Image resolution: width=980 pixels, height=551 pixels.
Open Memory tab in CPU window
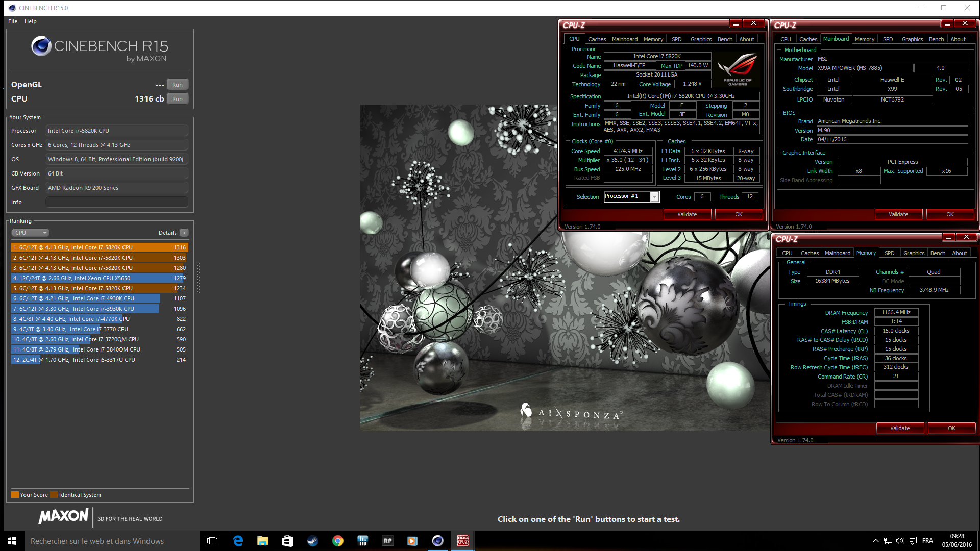653,39
